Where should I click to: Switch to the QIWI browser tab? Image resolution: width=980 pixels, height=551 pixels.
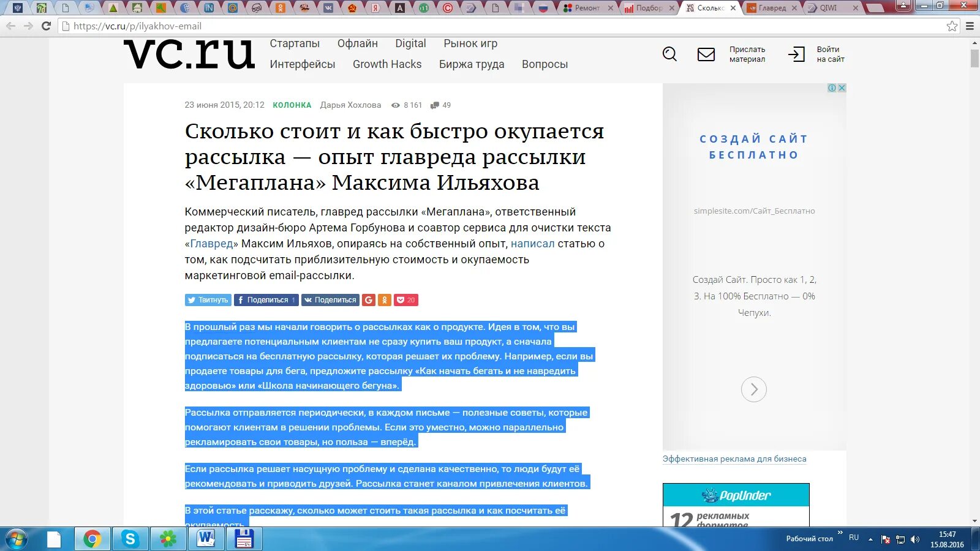tap(832, 8)
